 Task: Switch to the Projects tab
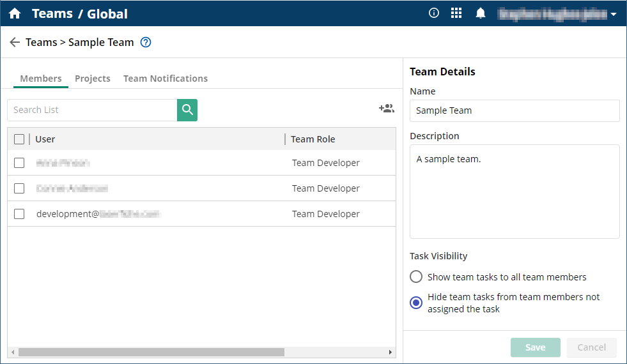93,79
